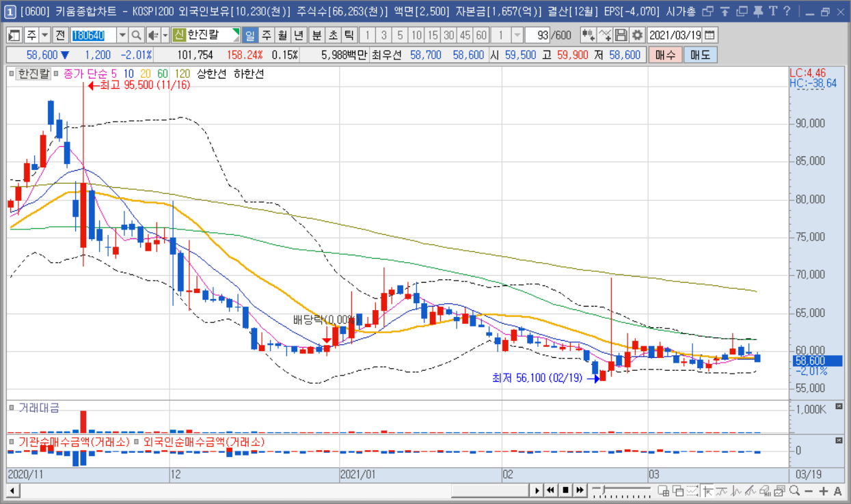Click the stock search magnifier icon
The height and width of the screenshot is (504, 851).
click(136, 35)
